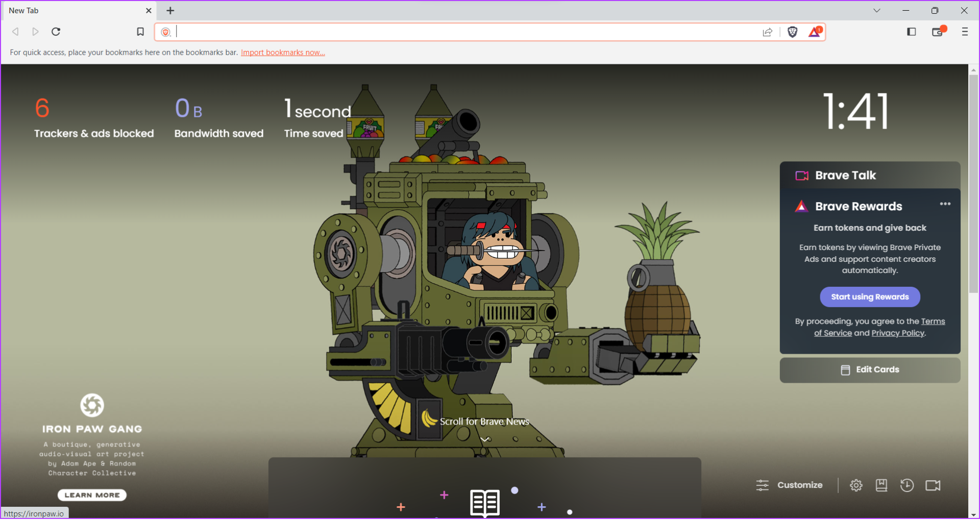Image resolution: width=980 pixels, height=520 pixels.
Task: Bookmark this page with the bookmark icon
Action: point(140,32)
